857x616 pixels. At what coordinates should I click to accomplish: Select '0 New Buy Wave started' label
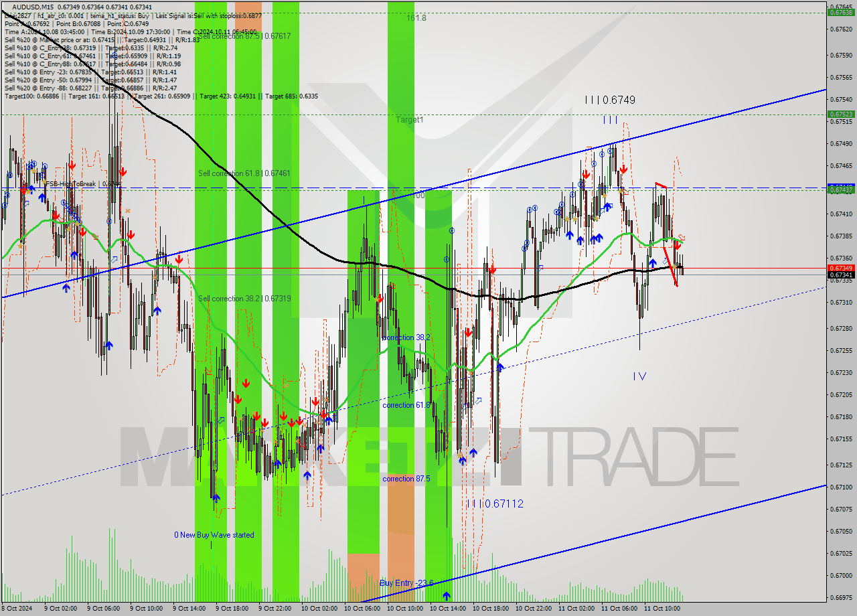[x=214, y=535]
